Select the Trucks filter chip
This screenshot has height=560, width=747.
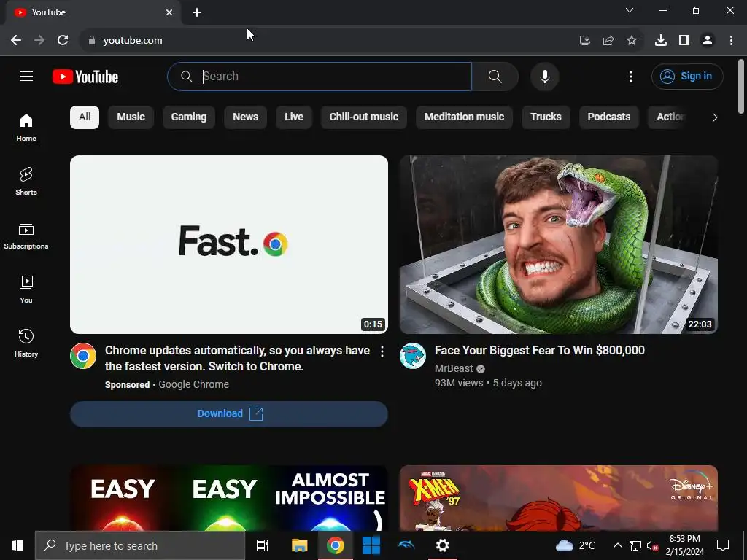pyautogui.click(x=546, y=117)
